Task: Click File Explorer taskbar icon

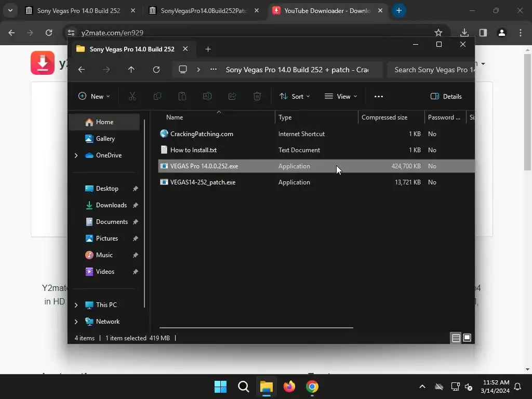Action: 267,387
